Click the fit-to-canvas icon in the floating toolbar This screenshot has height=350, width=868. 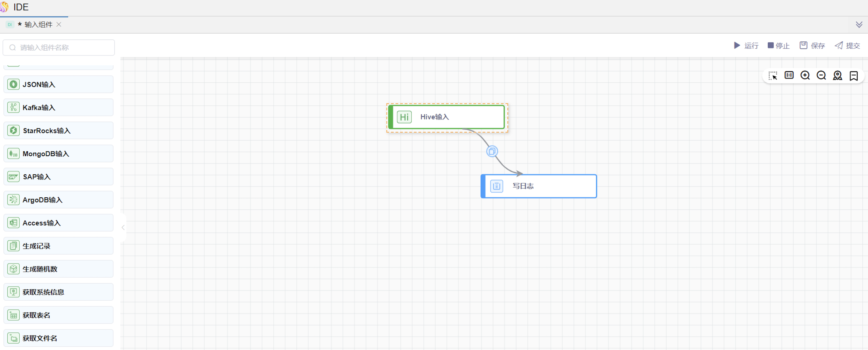pyautogui.click(x=789, y=75)
